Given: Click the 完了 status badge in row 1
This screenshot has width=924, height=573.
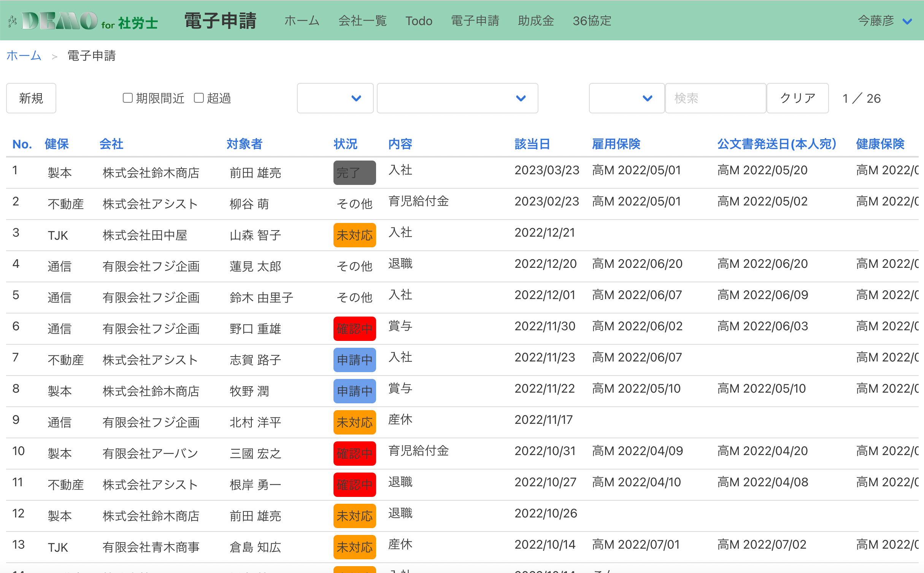Looking at the screenshot, I should coord(354,172).
